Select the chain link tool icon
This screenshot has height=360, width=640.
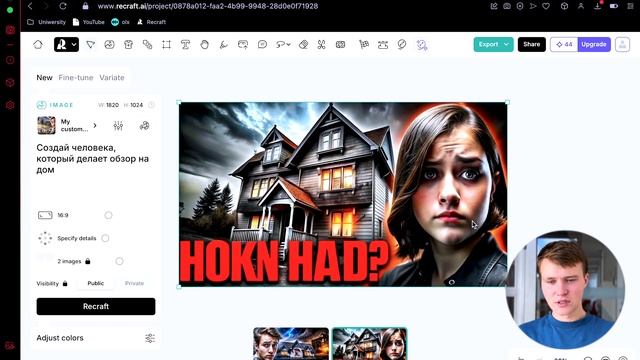pos(147,44)
